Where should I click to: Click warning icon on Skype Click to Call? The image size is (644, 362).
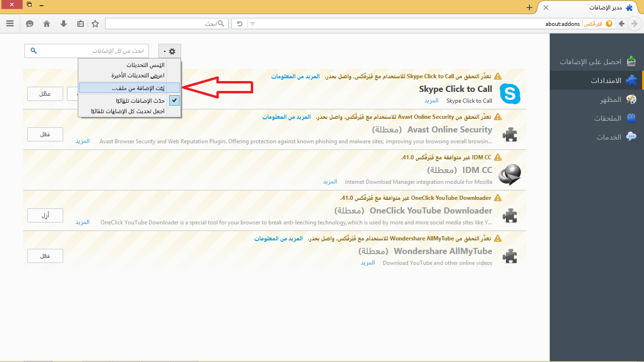[x=498, y=76]
